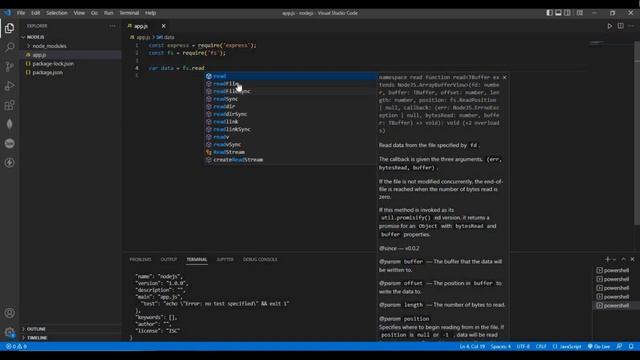The height and width of the screenshot is (360, 640).
Task: Start Go Live server
Action: click(x=598, y=347)
